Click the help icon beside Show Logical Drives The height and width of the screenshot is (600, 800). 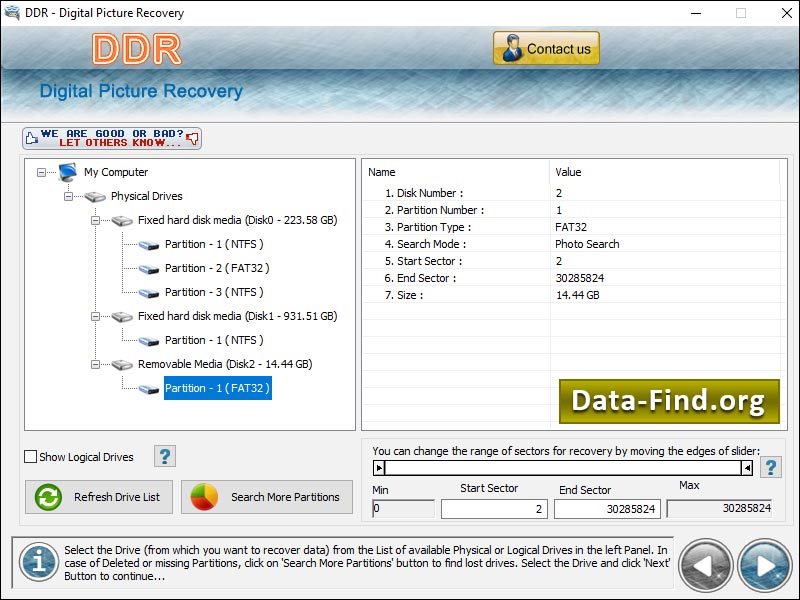pyautogui.click(x=164, y=456)
